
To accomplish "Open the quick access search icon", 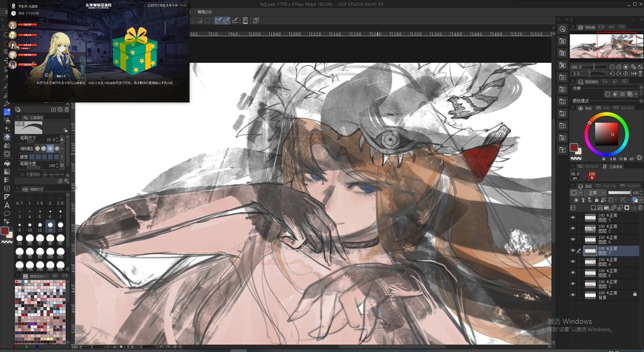I will (x=563, y=29).
